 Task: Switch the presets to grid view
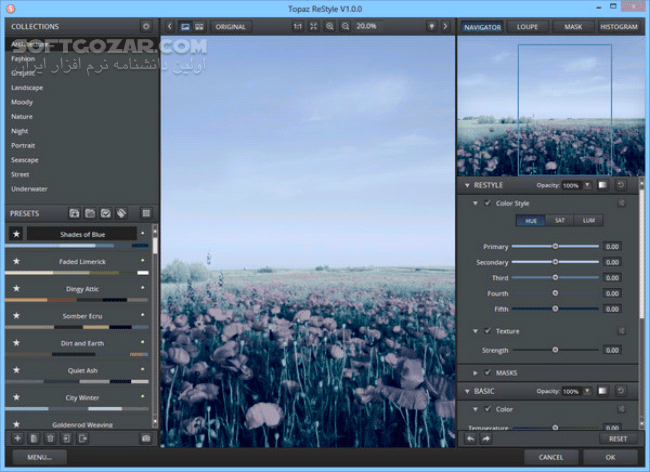click(146, 213)
